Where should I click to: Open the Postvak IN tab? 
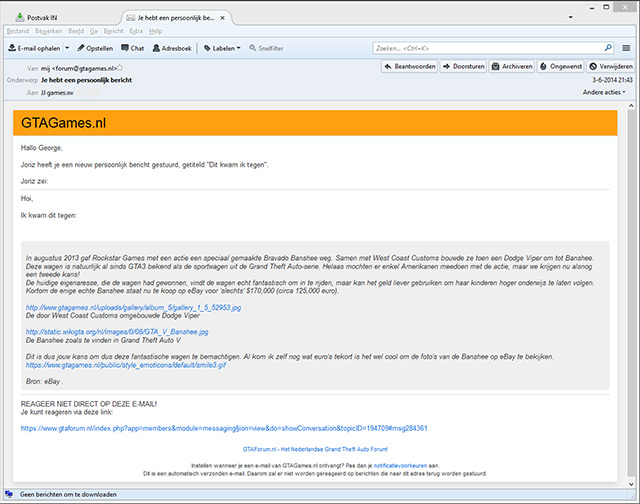[37, 18]
